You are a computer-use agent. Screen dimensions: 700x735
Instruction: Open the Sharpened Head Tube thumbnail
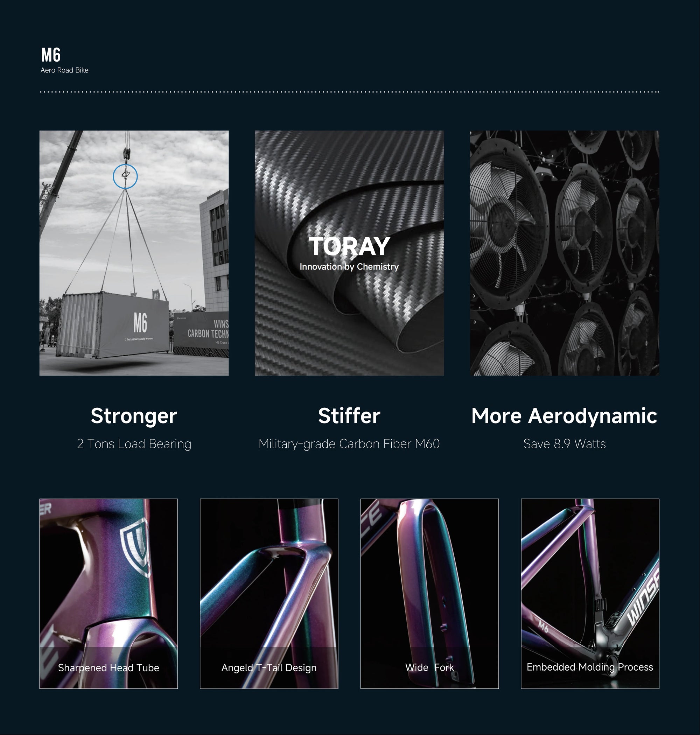click(108, 594)
